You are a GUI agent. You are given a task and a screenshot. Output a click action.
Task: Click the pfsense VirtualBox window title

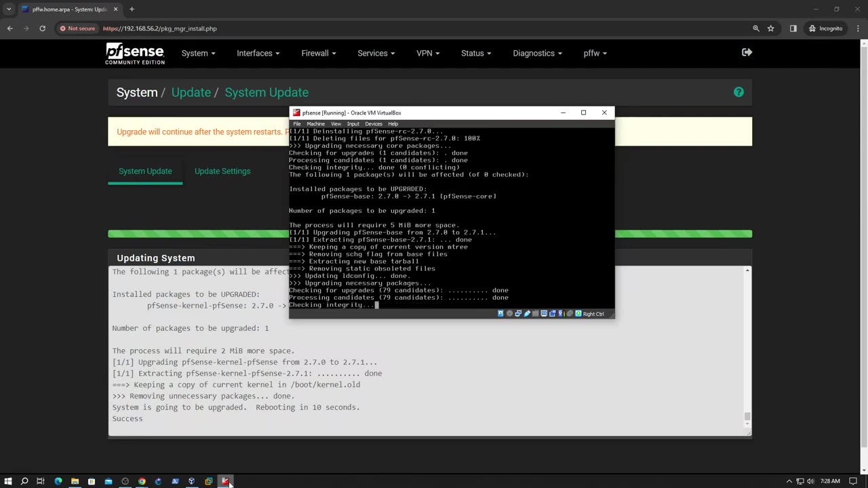pos(351,113)
